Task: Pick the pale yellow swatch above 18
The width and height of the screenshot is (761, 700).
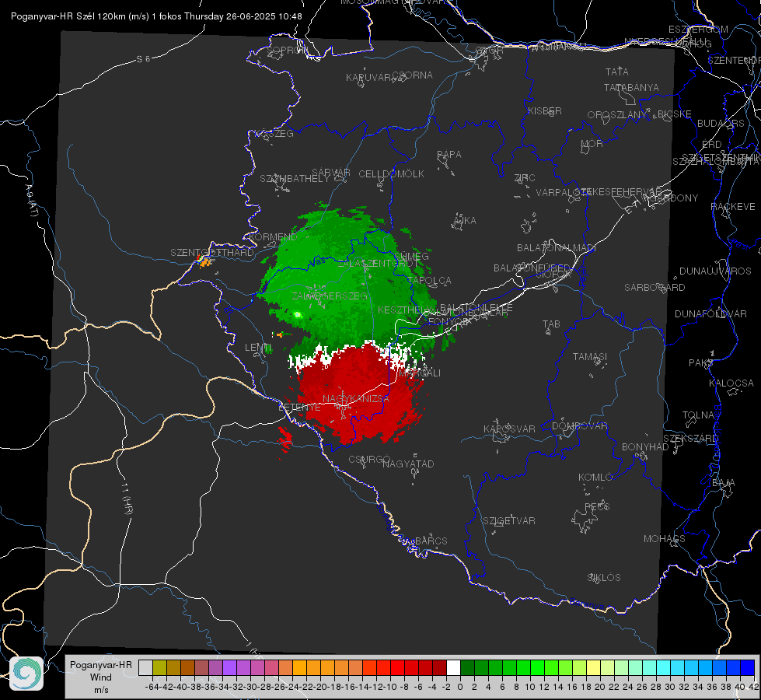Action: [x=594, y=667]
